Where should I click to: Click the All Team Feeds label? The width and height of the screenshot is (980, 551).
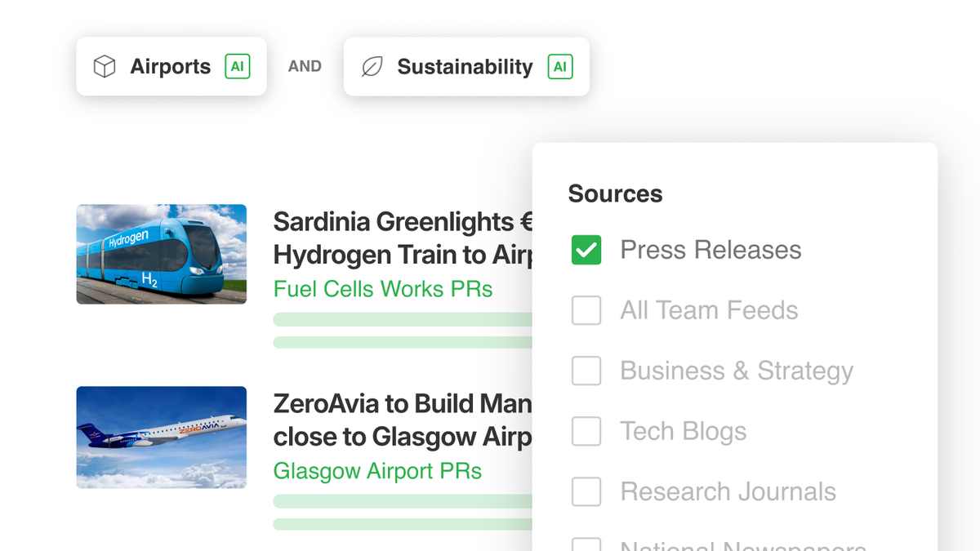710,310
